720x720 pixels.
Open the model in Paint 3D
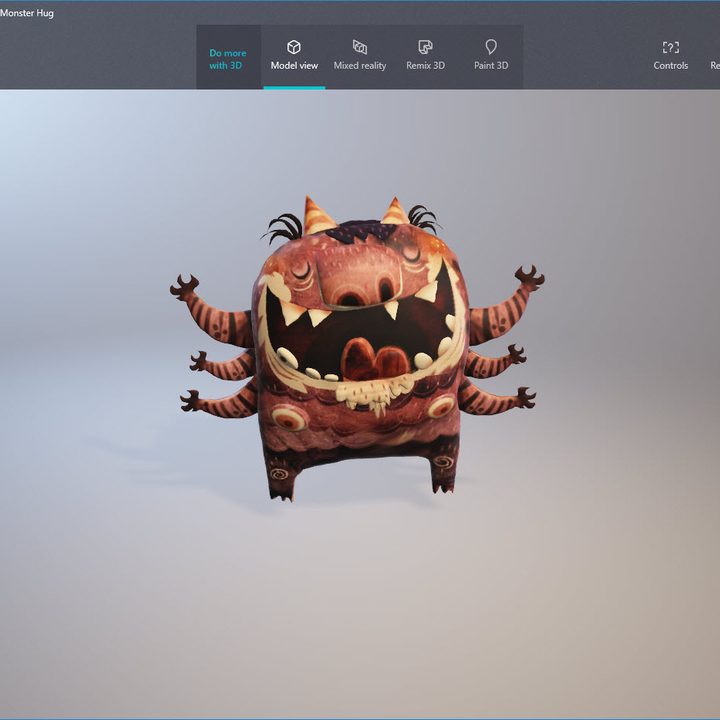(x=491, y=57)
